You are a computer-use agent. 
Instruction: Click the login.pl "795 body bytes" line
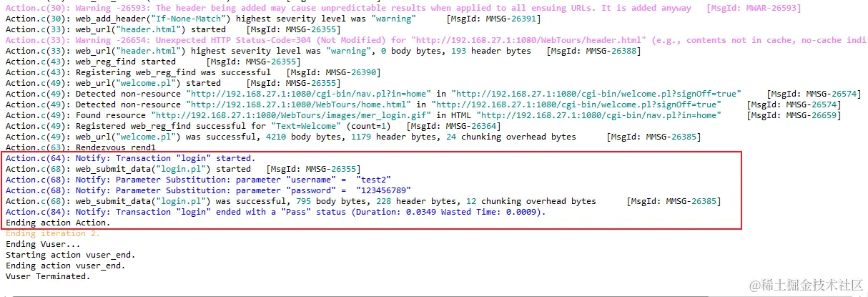363,201
